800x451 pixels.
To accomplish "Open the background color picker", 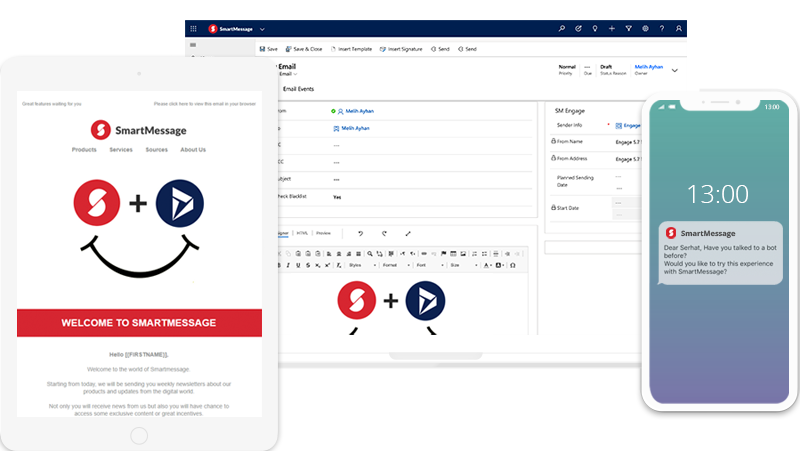I will click(x=499, y=265).
